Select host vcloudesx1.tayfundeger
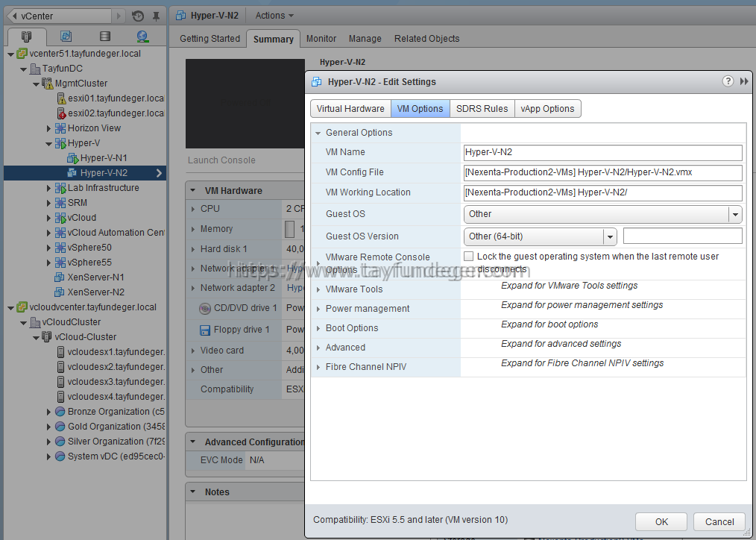 click(116, 352)
